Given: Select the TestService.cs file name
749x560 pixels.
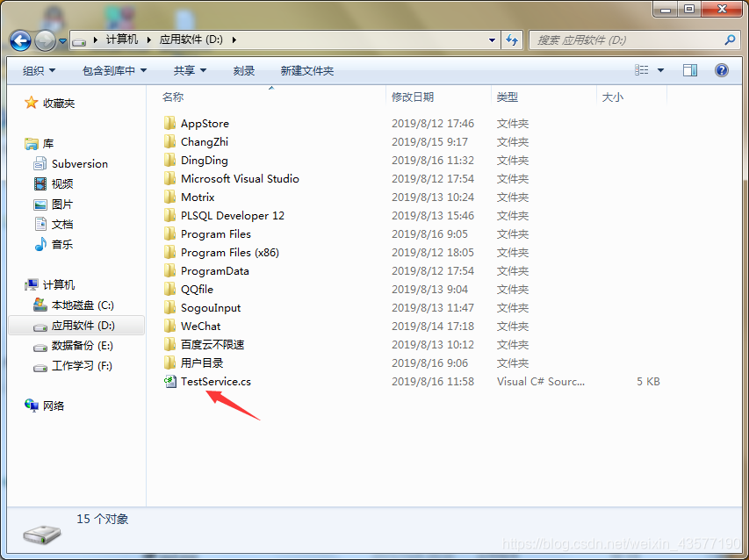Looking at the screenshot, I should (x=216, y=382).
